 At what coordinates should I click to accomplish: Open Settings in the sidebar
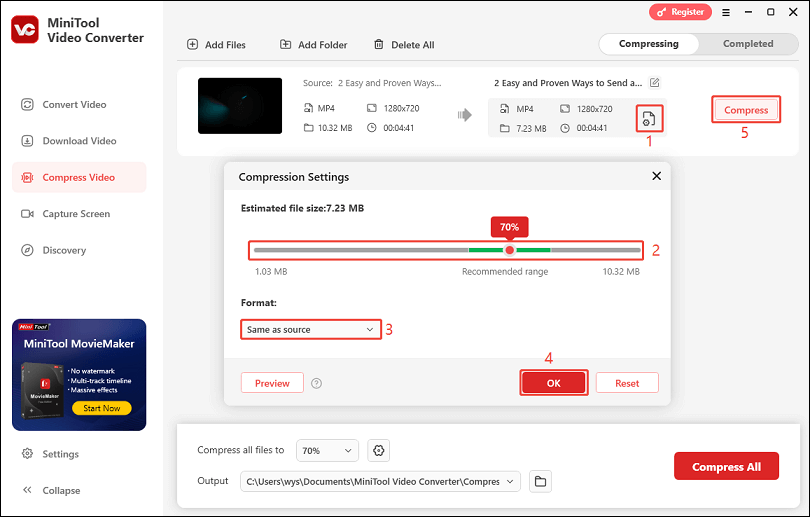(51, 454)
